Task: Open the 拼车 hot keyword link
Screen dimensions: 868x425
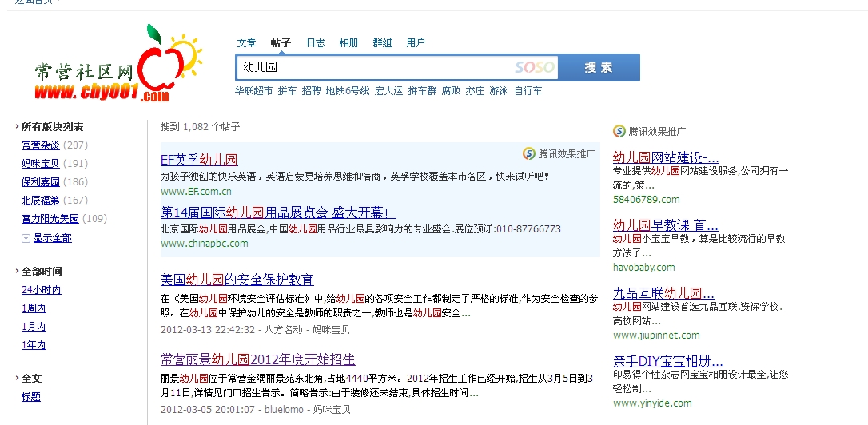Action: click(287, 91)
